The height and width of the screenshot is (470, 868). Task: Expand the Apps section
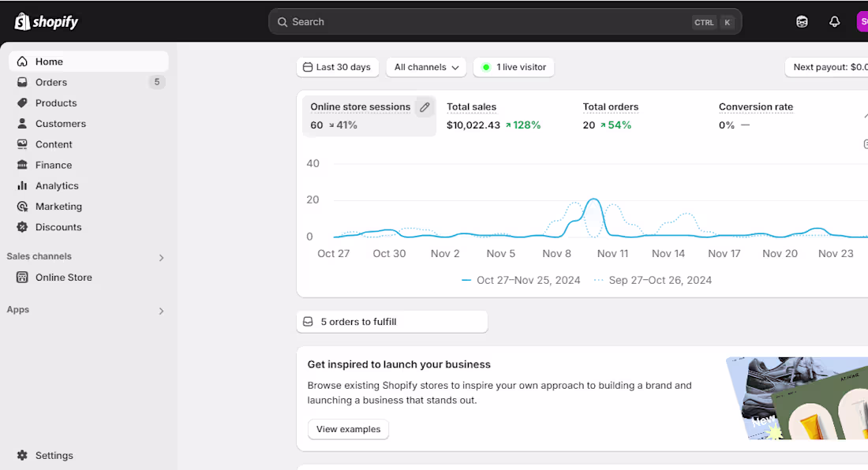[x=161, y=311]
